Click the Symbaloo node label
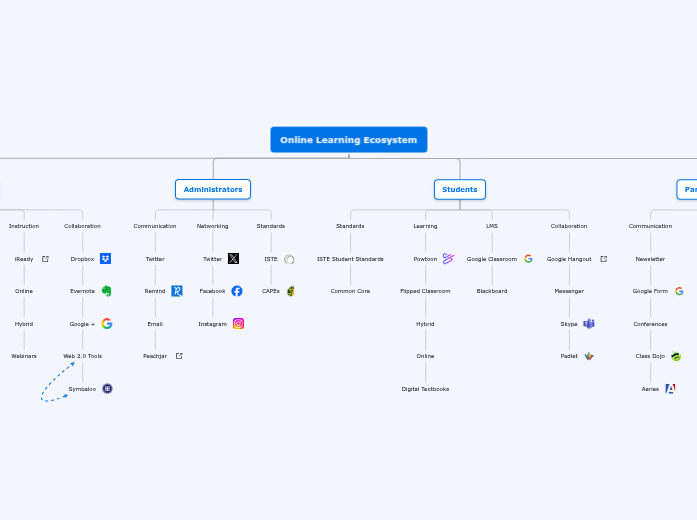 (82, 389)
